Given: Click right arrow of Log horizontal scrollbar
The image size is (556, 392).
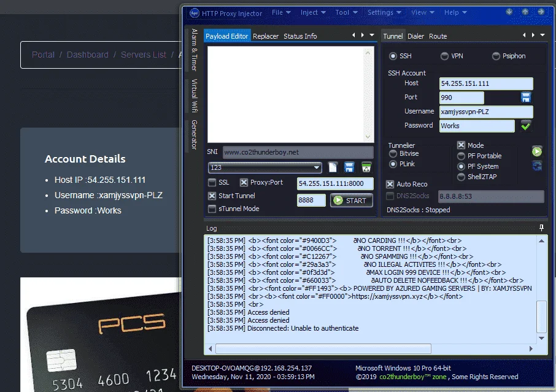Looking at the screenshot, I should 531,349.
